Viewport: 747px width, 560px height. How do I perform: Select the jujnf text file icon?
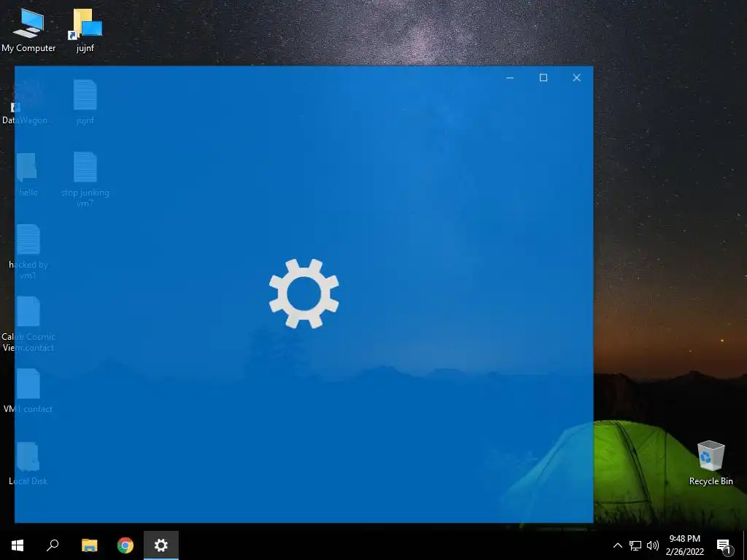click(x=85, y=102)
